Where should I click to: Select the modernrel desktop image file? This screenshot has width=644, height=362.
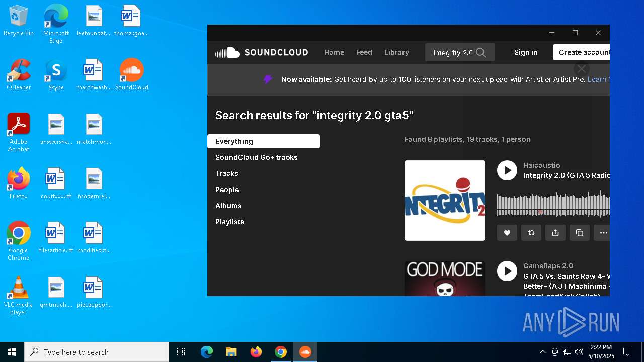pos(94,184)
